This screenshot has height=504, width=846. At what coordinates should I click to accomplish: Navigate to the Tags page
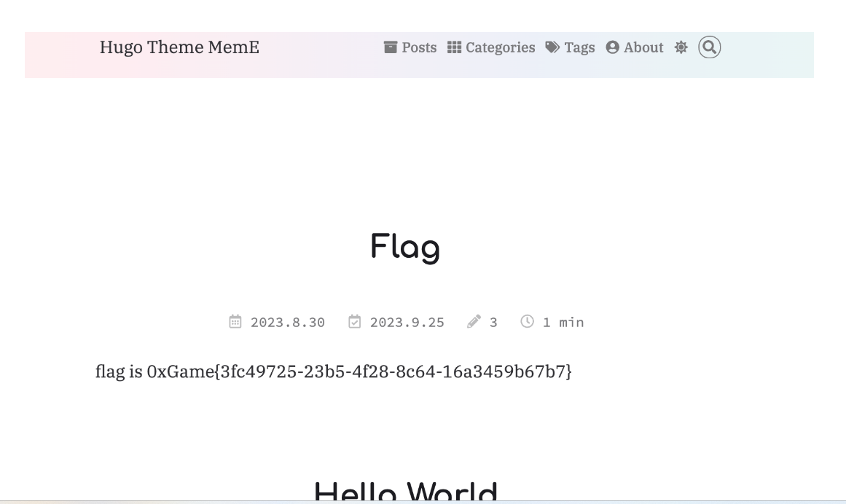[x=579, y=47]
